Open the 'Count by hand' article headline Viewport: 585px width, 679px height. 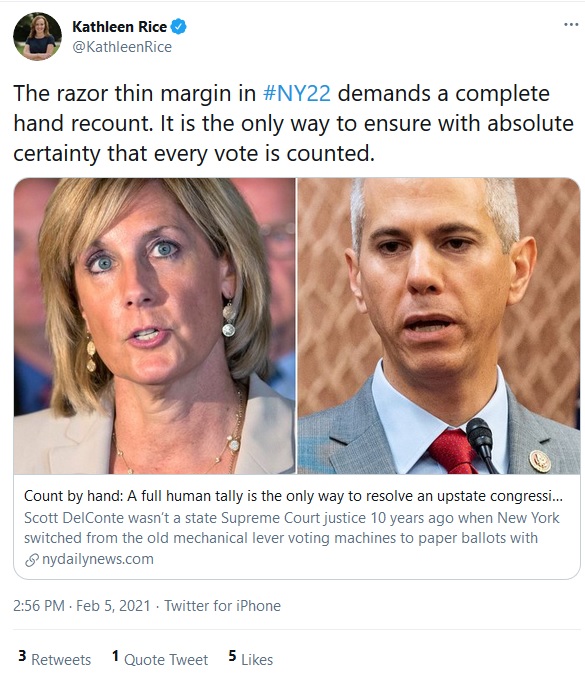coord(293,496)
